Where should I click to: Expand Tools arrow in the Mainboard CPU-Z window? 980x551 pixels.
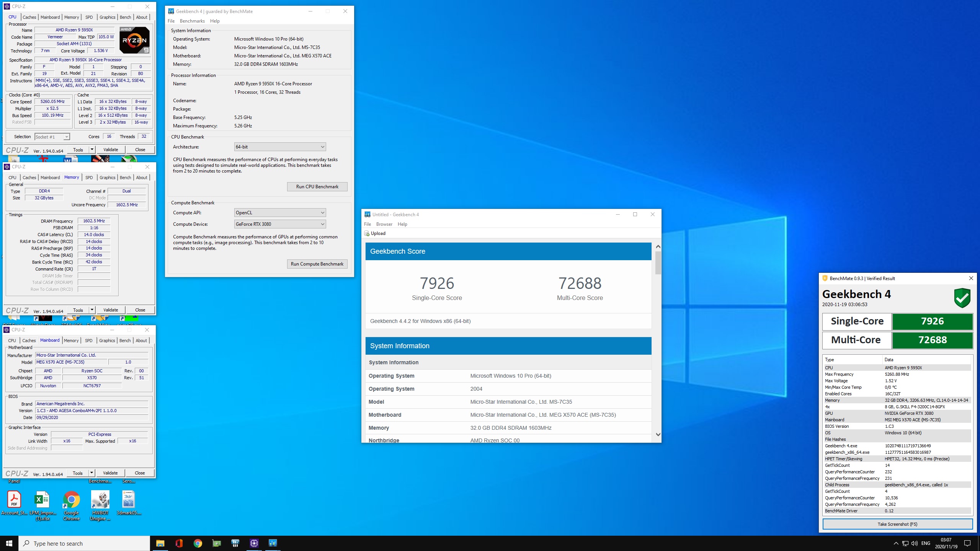91,473
